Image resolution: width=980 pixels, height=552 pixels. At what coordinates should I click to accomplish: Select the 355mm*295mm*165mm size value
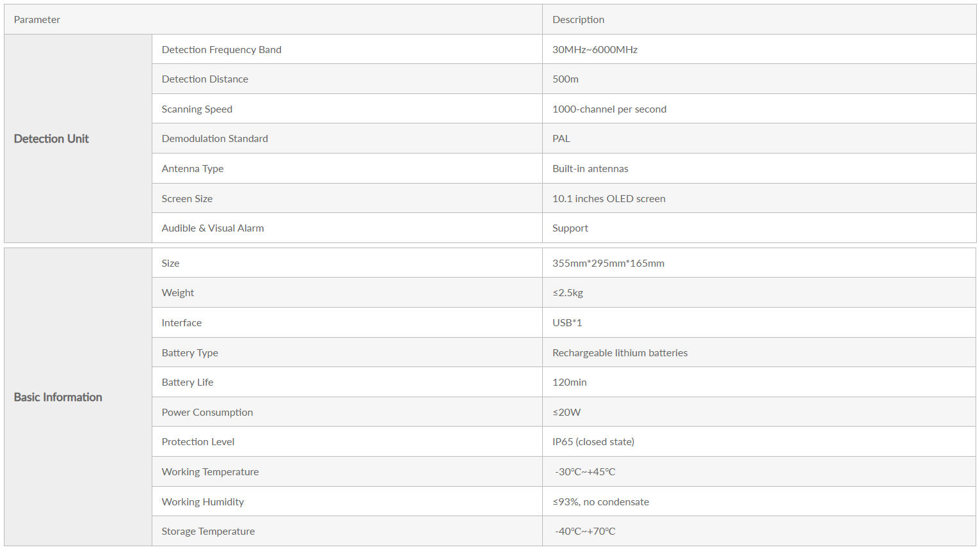point(608,264)
